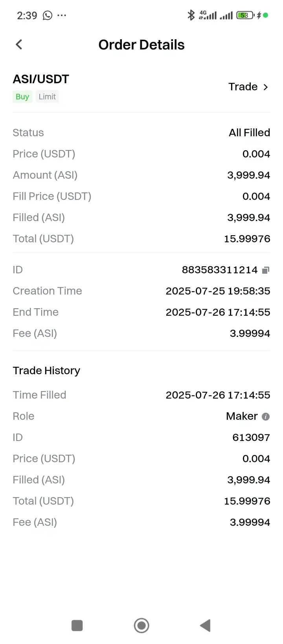The height and width of the screenshot is (644, 283).
Task: Tap the three-dot notification overflow icon
Action: (62, 16)
